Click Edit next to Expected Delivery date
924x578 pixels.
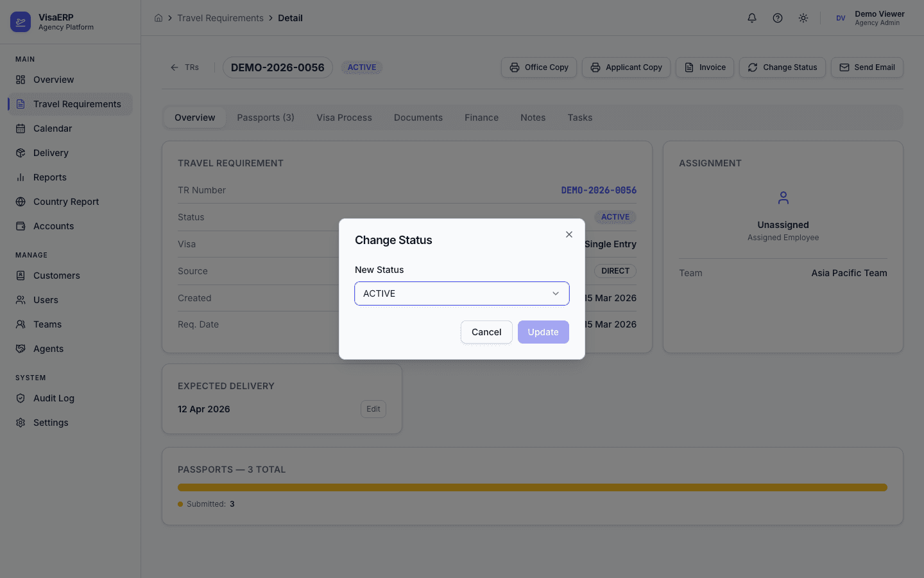point(373,409)
